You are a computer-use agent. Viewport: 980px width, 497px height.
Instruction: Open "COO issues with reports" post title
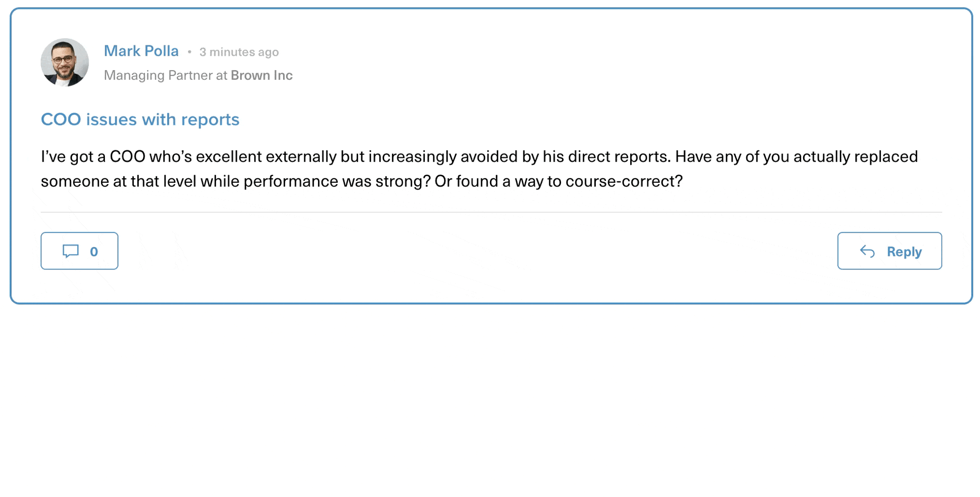tap(140, 120)
